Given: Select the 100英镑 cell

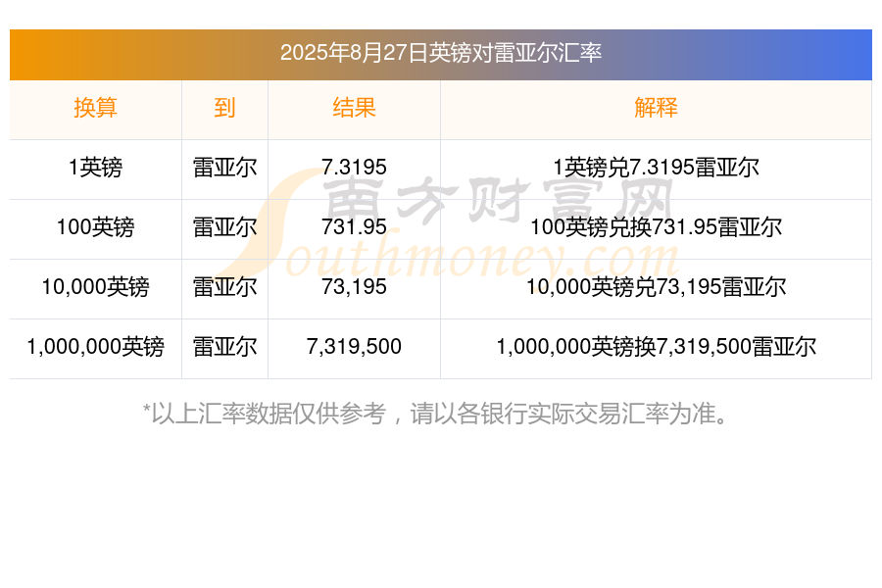Looking at the screenshot, I should 95,227.
